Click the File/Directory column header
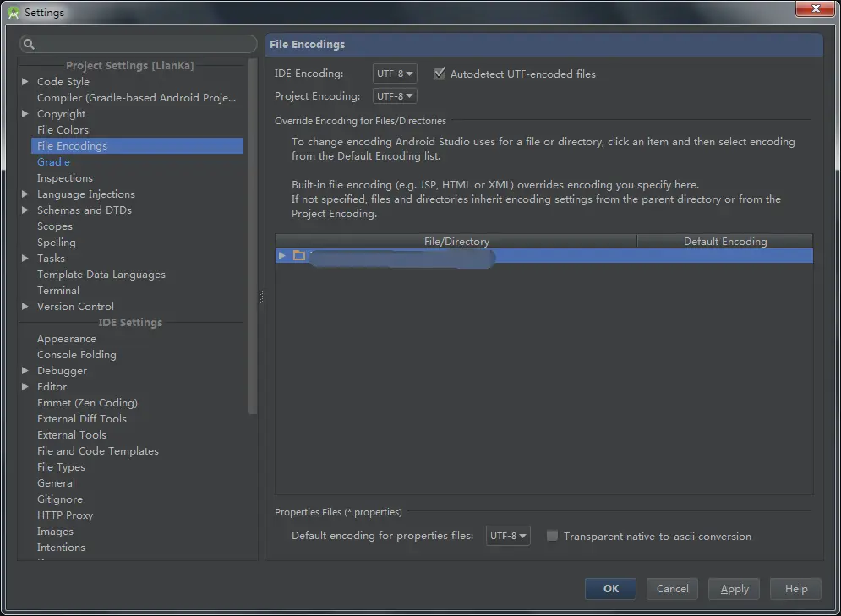Viewport: 841px width, 616px height. point(456,242)
